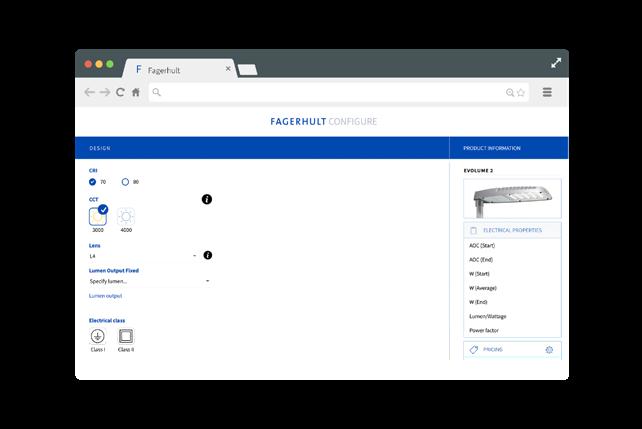Screen dimensions: 642x429
Task: Reload the page with the refresh icon
Action: pyautogui.click(x=120, y=92)
